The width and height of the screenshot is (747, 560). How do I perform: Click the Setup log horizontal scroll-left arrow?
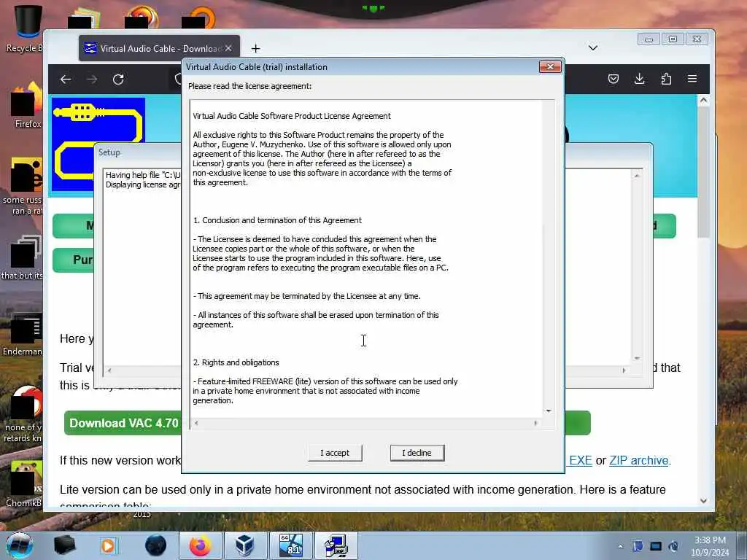(109, 370)
